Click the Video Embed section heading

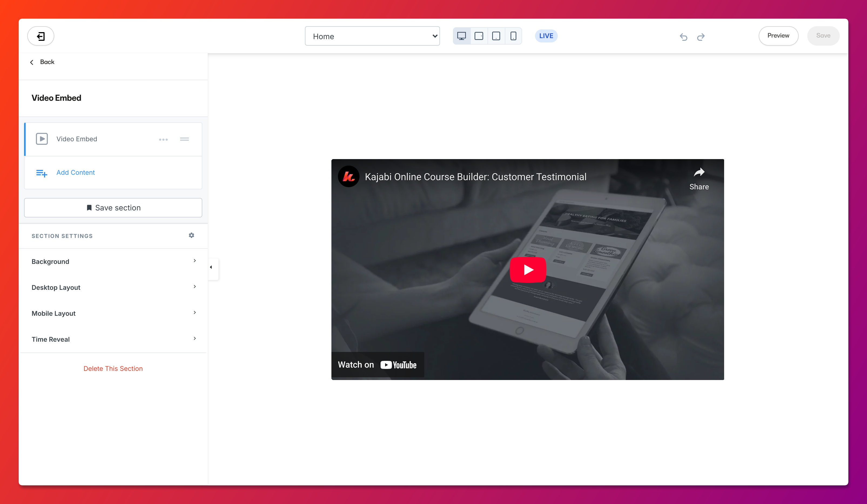click(x=56, y=98)
